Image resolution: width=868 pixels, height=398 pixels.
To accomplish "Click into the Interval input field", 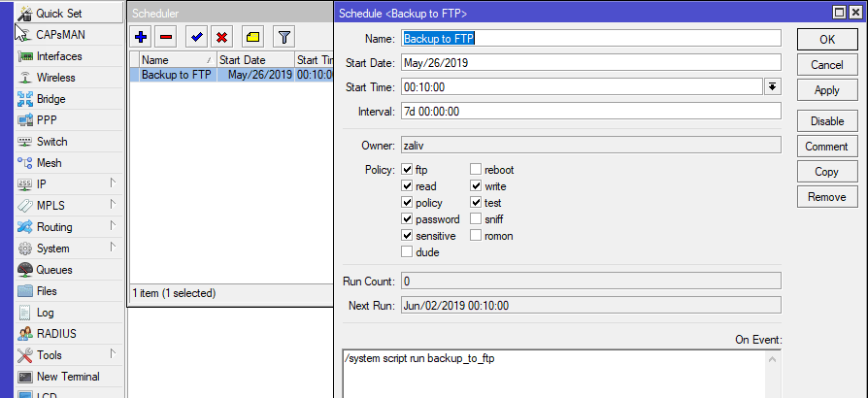I will [590, 112].
